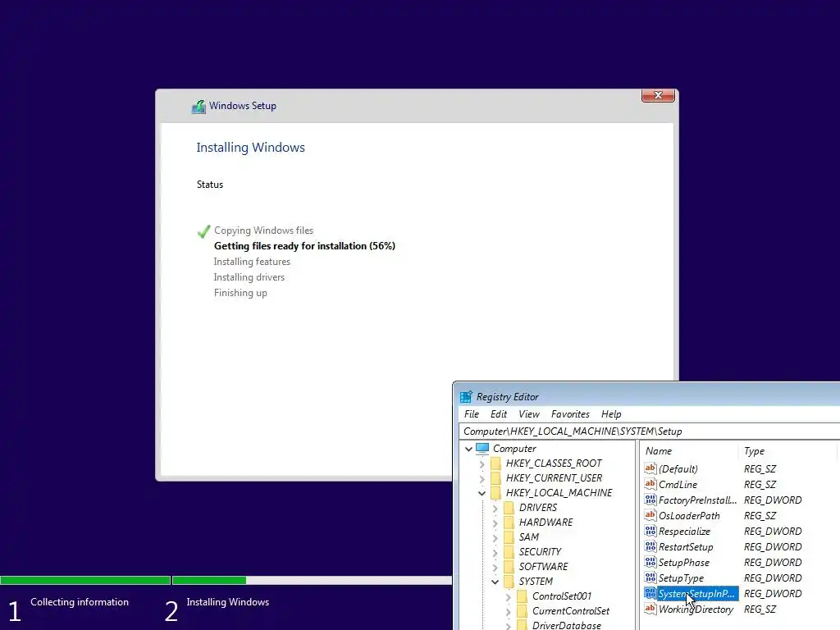Click the RestartSetup DWORD value icon
This screenshot has width=840, height=630.
coord(651,546)
